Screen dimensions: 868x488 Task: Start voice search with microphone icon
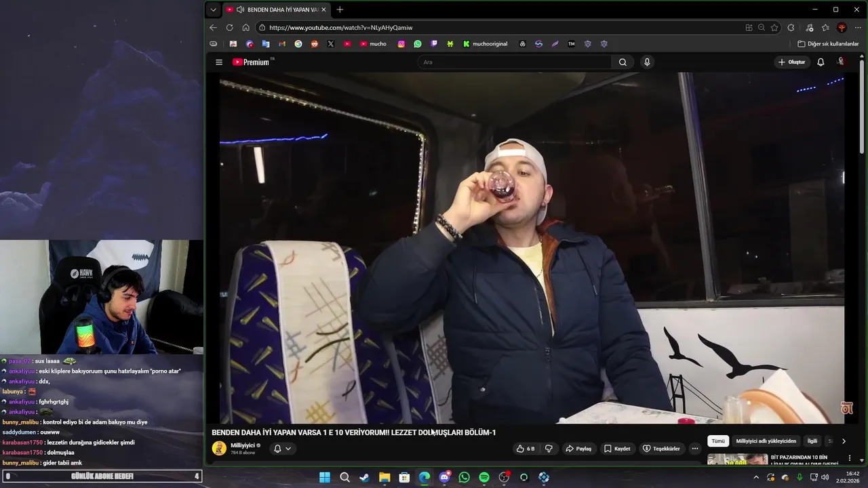click(x=647, y=62)
